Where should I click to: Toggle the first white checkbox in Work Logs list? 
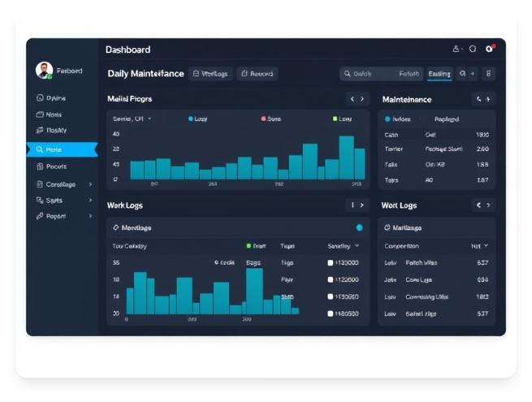pos(331,263)
